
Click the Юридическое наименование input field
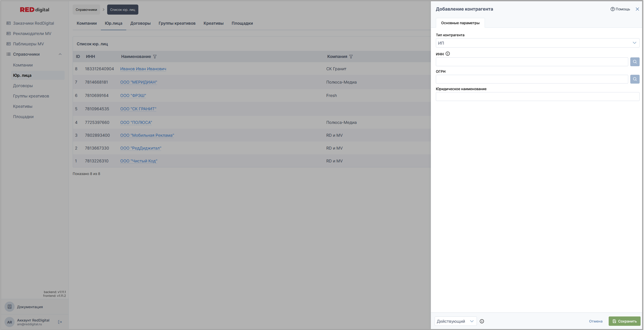[x=537, y=97]
